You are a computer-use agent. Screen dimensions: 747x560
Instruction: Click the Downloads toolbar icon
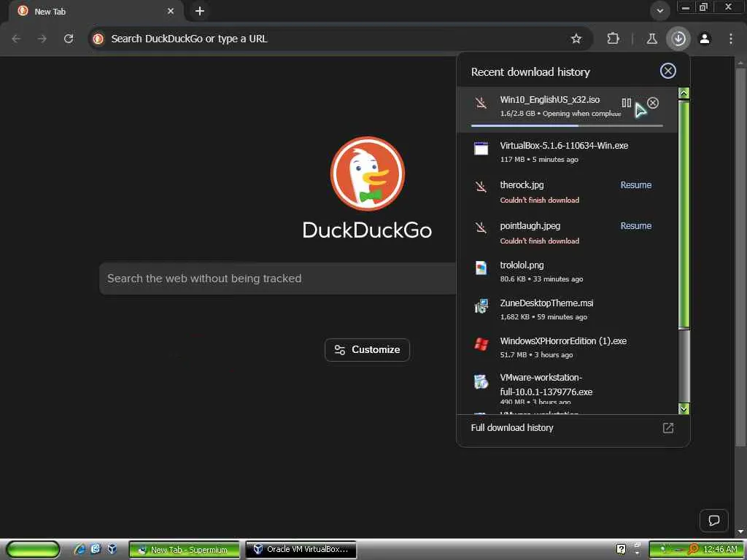point(678,39)
